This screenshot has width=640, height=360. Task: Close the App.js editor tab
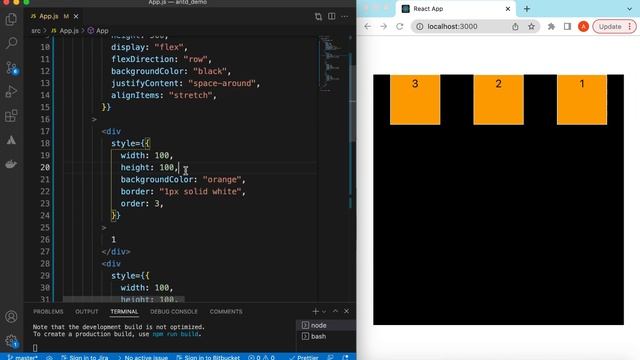(x=76, y=16)
